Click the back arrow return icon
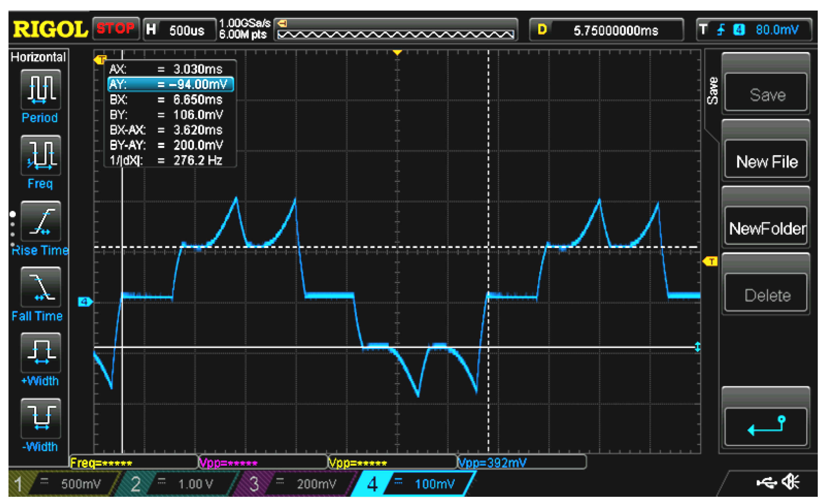Viewport: 827px width, 504px height. coord(766,427)
